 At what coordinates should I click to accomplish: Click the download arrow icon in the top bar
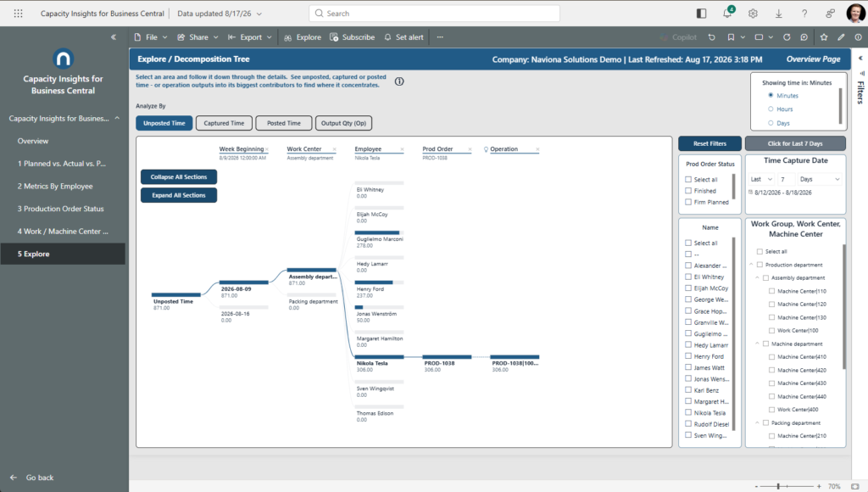pyautogui.click(x=778, y=14)
